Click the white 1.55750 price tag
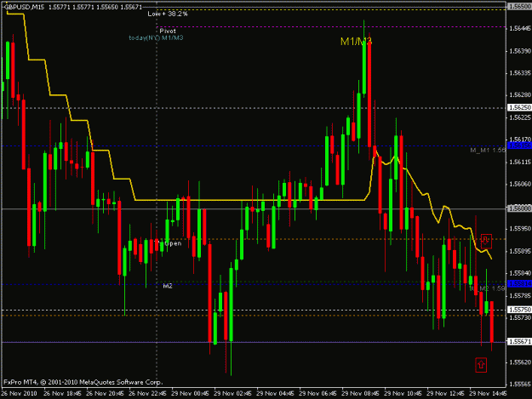 519,310
